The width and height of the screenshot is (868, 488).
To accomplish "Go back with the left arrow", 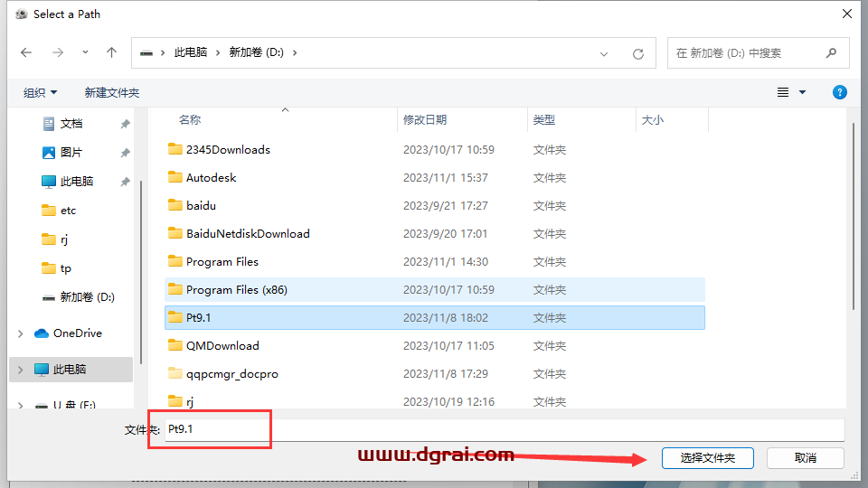I will pyautogui.click(x=26, y=52).
